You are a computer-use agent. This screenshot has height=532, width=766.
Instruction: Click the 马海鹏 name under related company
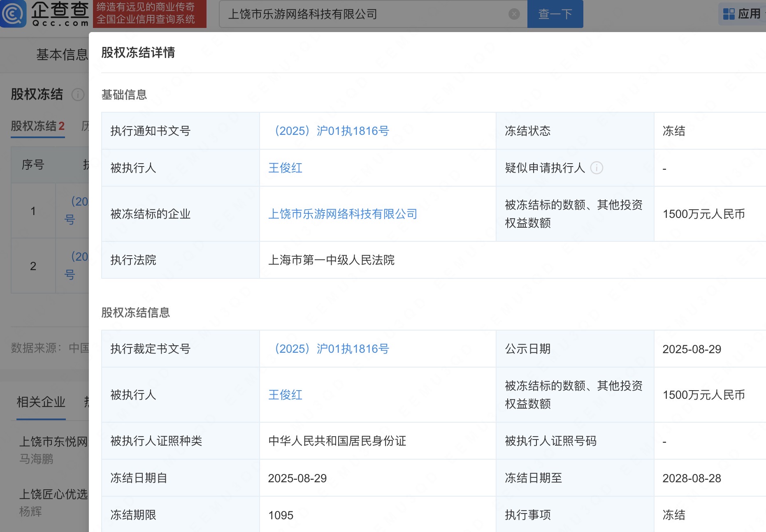coord(36,459)
